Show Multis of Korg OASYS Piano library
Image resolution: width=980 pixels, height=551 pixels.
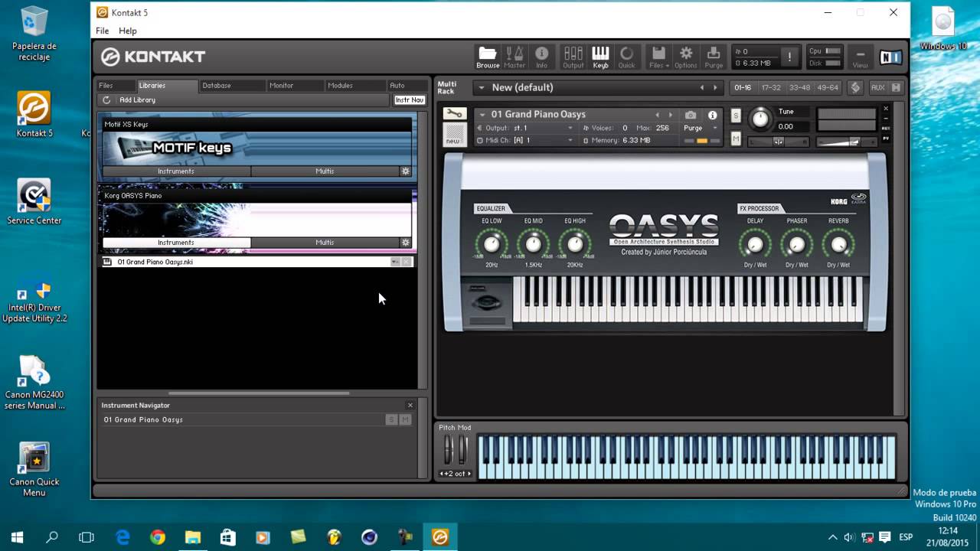tap(325, 243)
